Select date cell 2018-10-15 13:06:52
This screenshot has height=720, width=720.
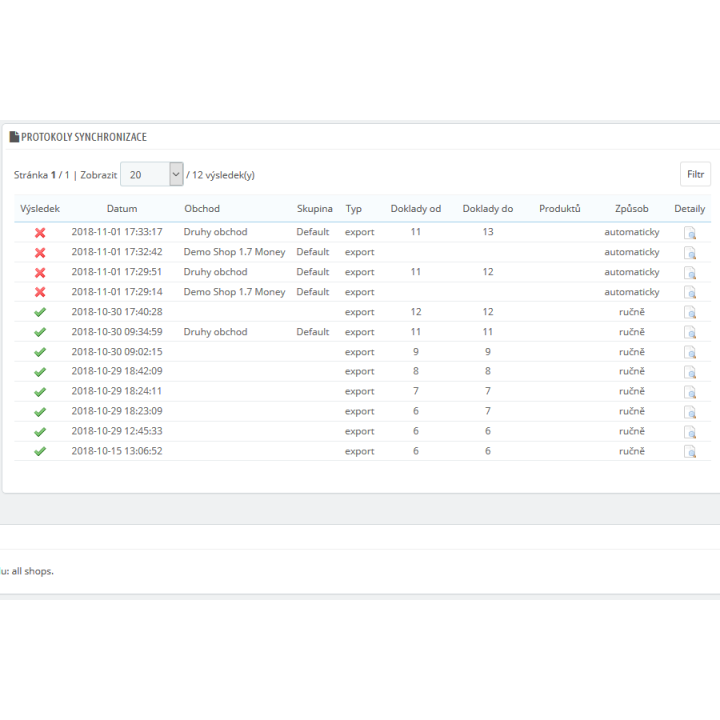(117, 451)
